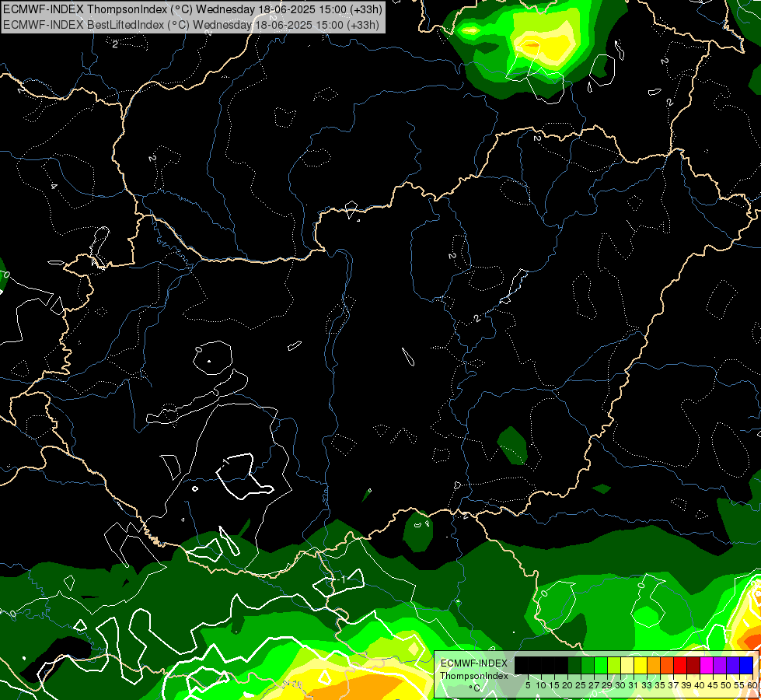The image size is (761, 700).
Task: Select the orange-red 35–37 legend swatch
Action: coord(667,665)
